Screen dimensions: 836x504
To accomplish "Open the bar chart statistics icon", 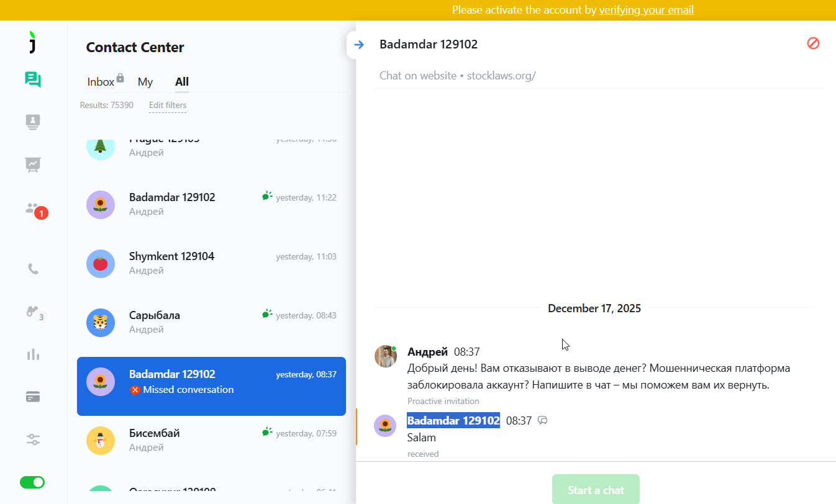I will tap(33, 354).
